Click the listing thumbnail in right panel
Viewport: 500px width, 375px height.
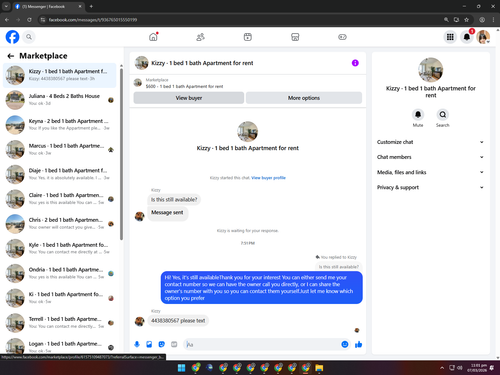(431, 70)
